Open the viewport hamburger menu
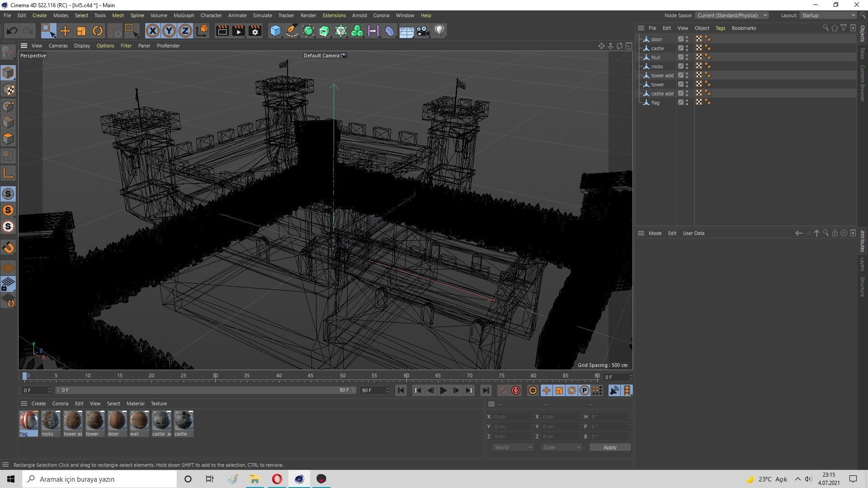Viewport: 868px width, 488px height. [x=24, y=46]
